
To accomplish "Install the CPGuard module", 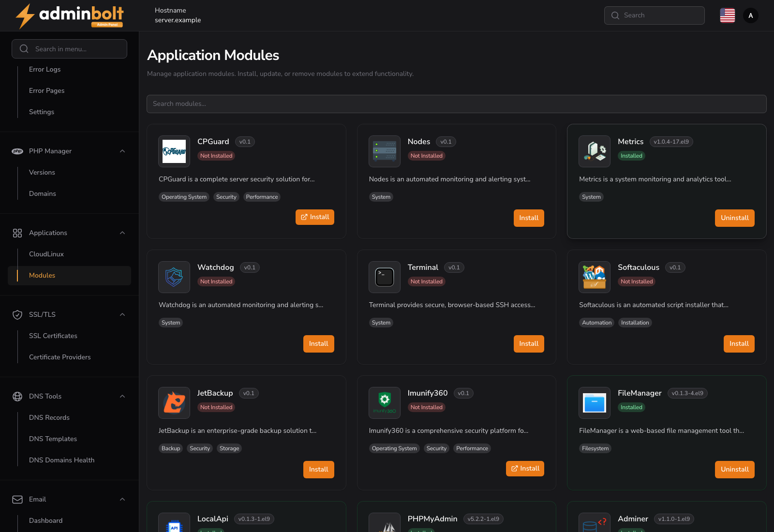I will pyautogui.click(x=315, y=217).
